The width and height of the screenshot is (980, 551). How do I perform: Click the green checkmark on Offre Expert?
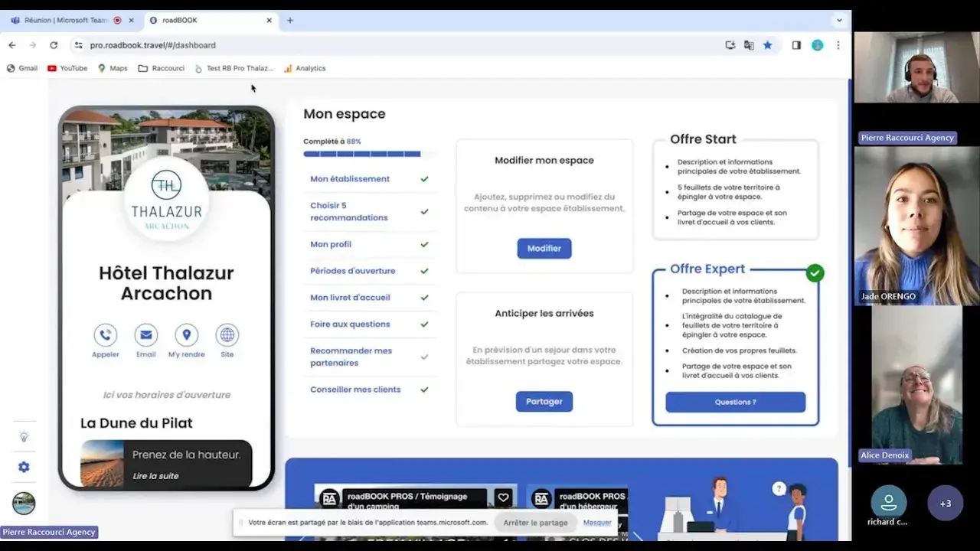(815, 272)
